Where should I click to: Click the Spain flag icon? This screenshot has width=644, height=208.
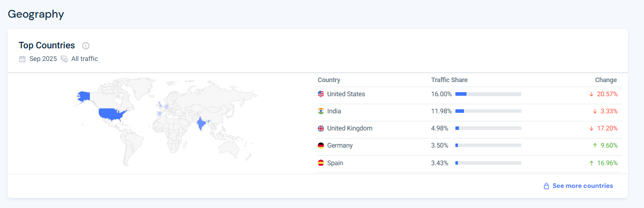tap(321, 163)
